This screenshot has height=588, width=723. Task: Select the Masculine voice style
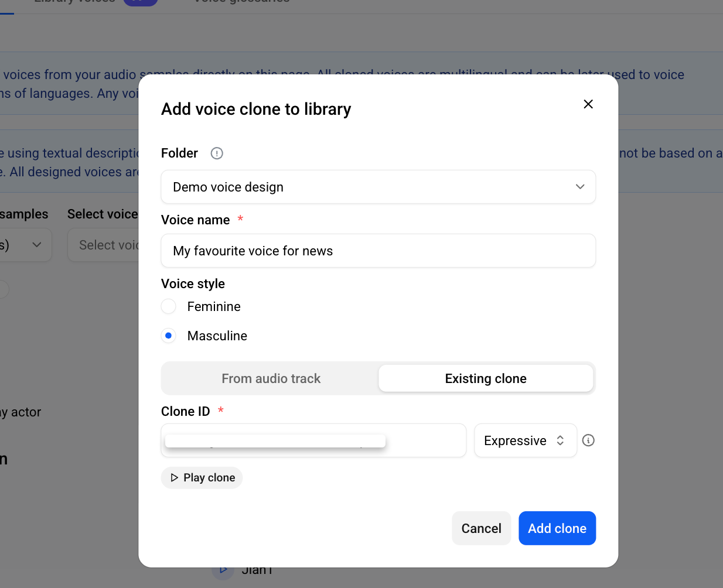169,336
